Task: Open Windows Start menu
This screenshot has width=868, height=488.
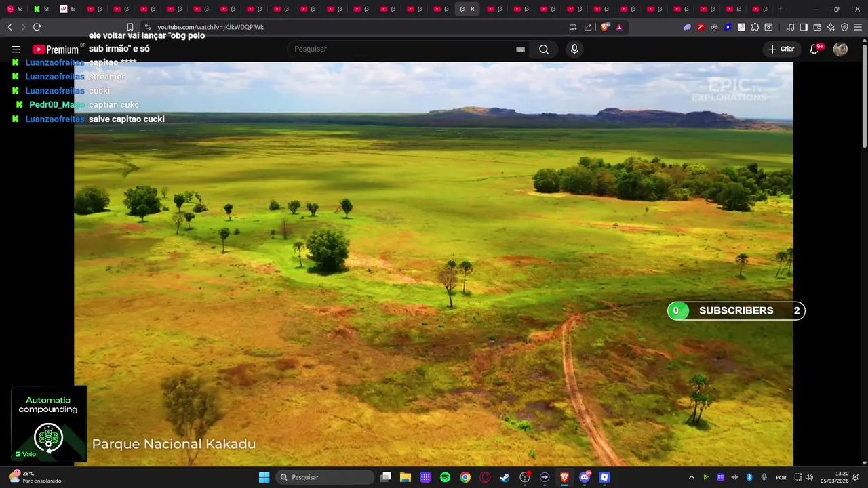Action: pos(264,477)
